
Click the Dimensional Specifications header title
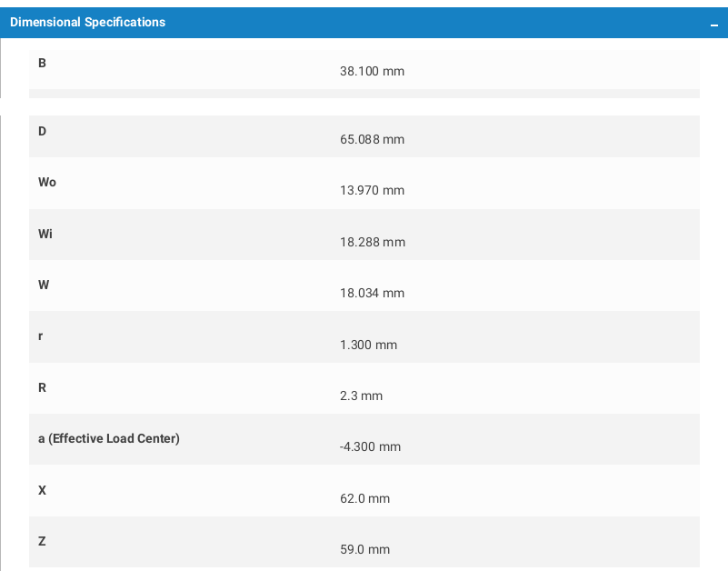[88, 23]
